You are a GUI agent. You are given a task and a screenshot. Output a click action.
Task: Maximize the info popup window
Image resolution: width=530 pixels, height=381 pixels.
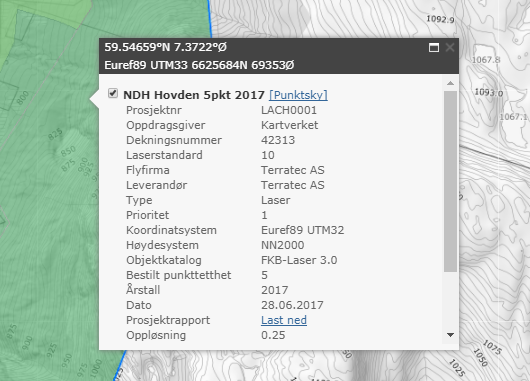pos(434,48)
